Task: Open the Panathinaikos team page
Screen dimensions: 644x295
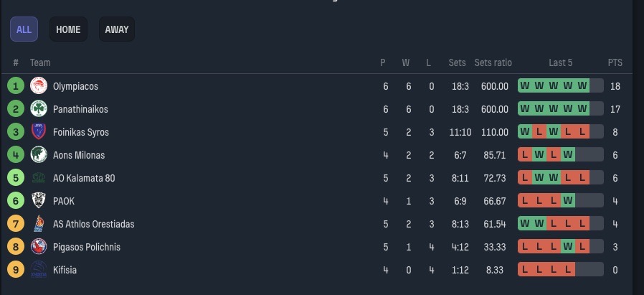Action: [80, 109]
